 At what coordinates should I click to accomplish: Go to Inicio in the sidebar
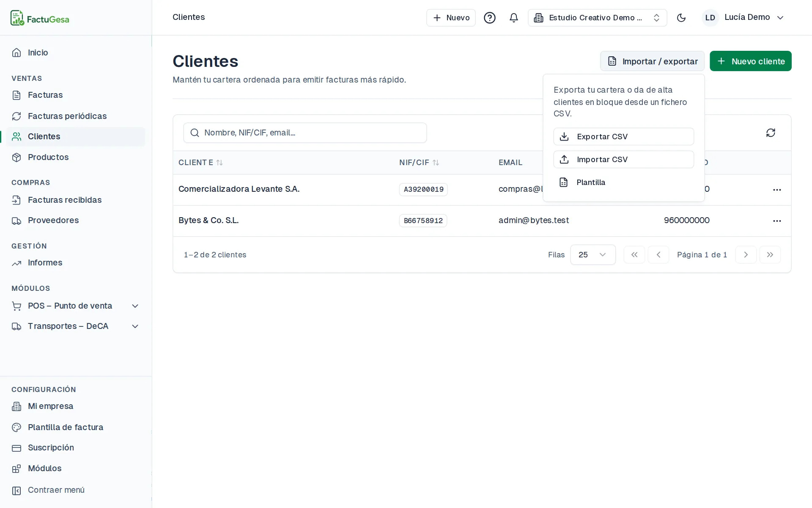(x=76, y=52)
